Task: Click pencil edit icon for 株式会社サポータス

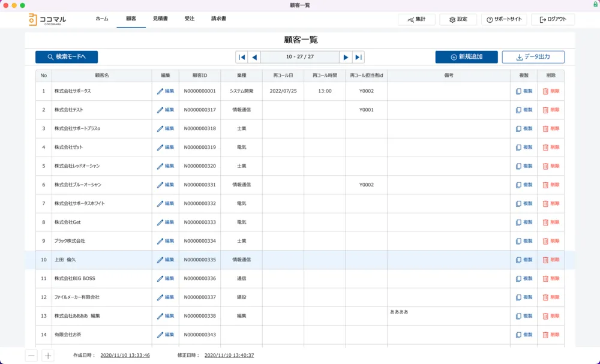Action: tap(160, 91)
